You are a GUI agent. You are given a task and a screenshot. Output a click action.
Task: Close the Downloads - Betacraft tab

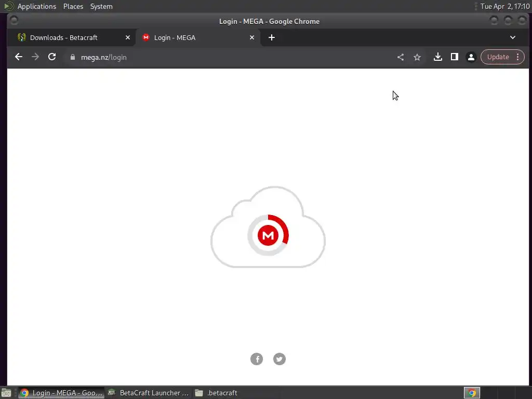[x=128, y=37]
